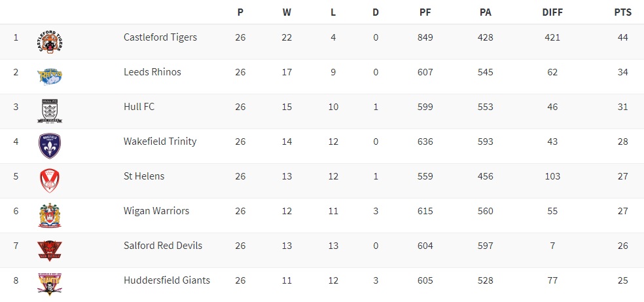Screen dimensions: 644x302
Task: Click the PA column header
Action: pos(485,12)
